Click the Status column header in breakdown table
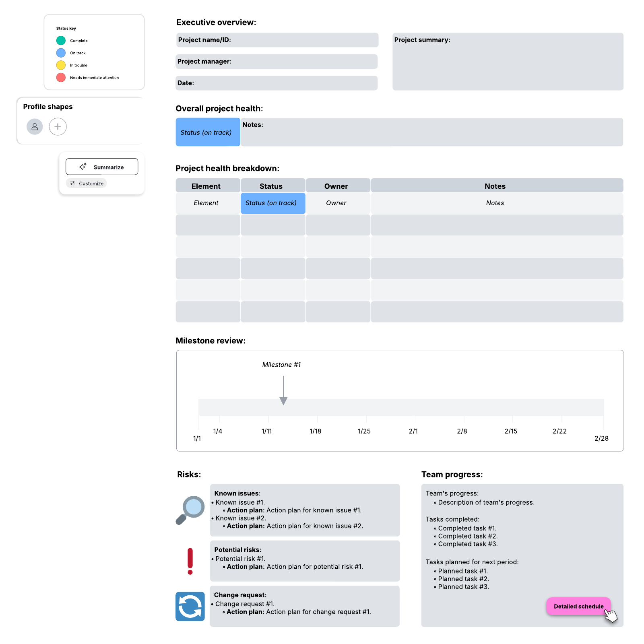 [271, 186]
